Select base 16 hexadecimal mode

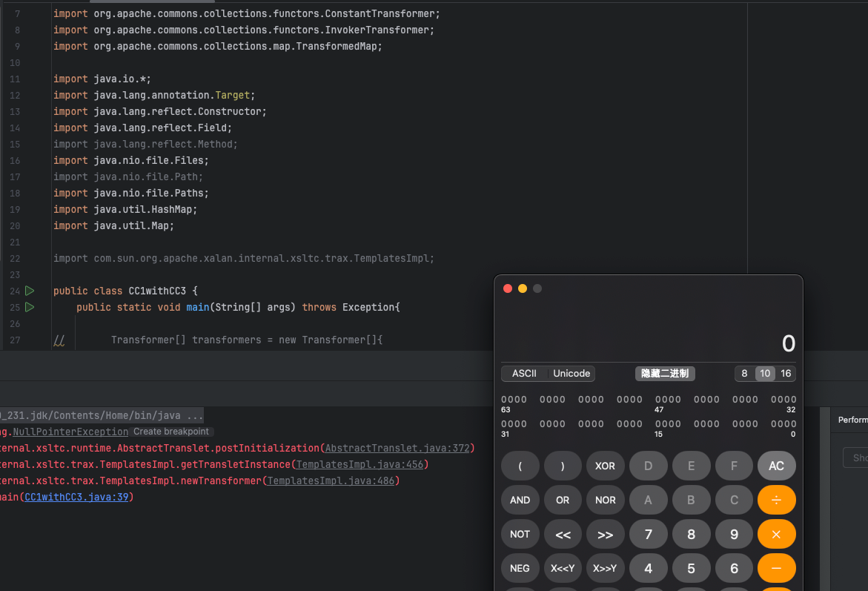786,373
